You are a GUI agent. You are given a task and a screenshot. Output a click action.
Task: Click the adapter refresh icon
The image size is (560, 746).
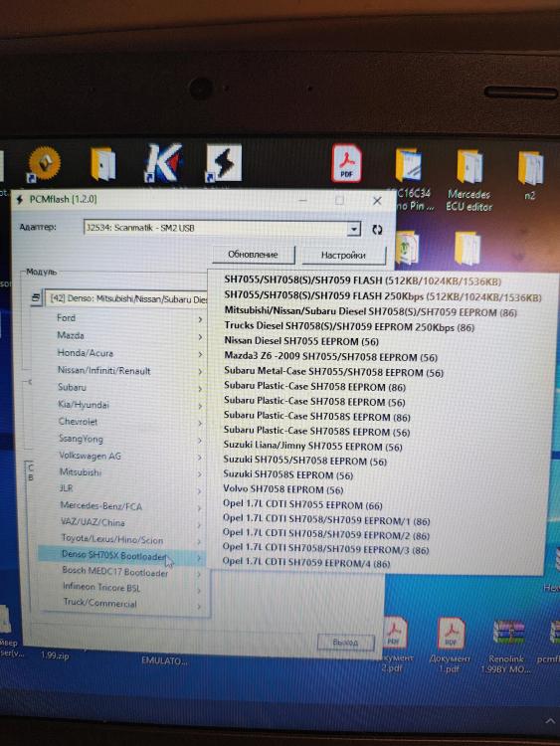click(x=377, y=230)
